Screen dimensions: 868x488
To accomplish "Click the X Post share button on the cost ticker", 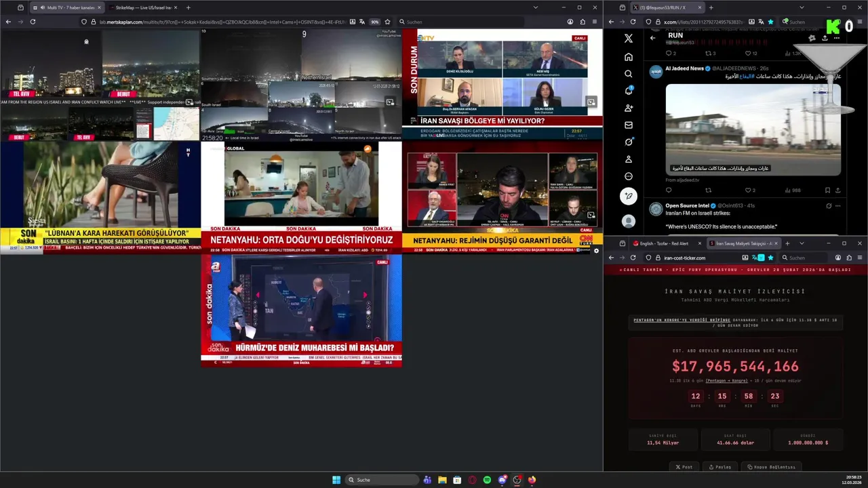I will [x=684, y=466].
